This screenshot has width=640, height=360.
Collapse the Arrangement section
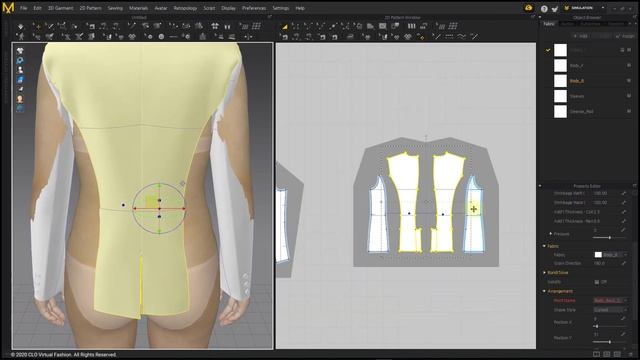(x=544, y=291)
